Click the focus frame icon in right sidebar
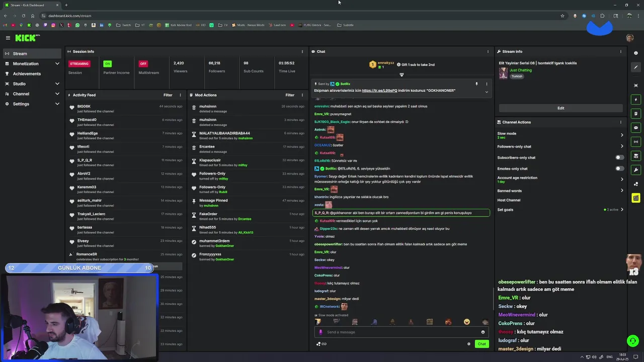The image size is (644, 362). [636, 85]
